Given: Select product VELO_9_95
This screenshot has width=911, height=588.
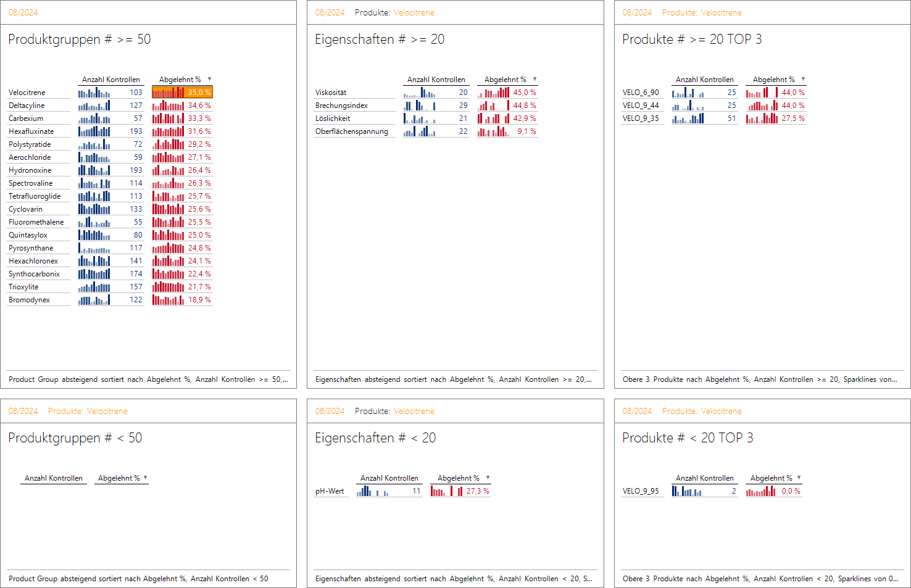Looking at the screenshot, I should [641, 491].
